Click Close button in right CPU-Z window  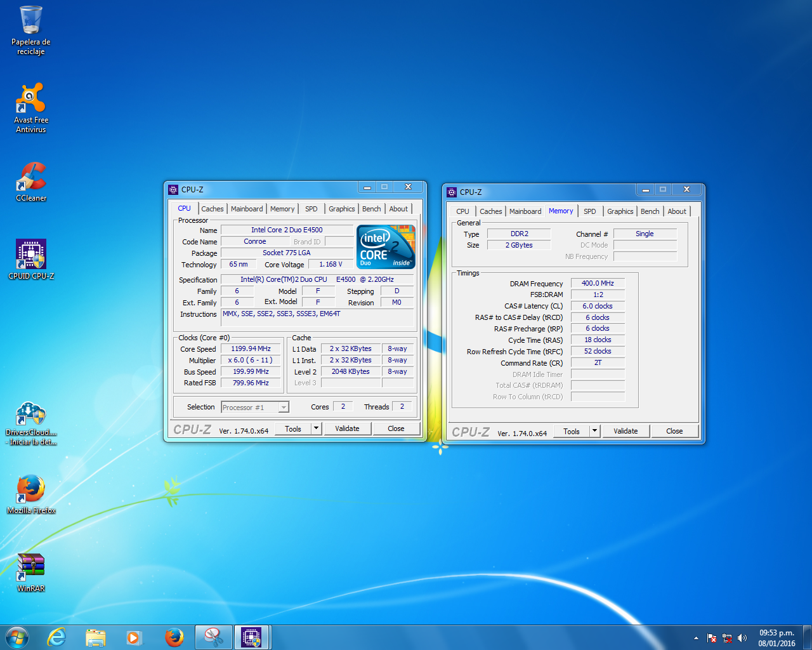point(674,432)
